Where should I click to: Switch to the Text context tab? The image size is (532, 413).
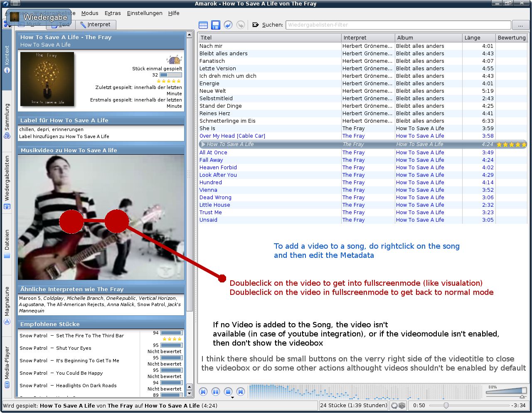tap(60, 25)
